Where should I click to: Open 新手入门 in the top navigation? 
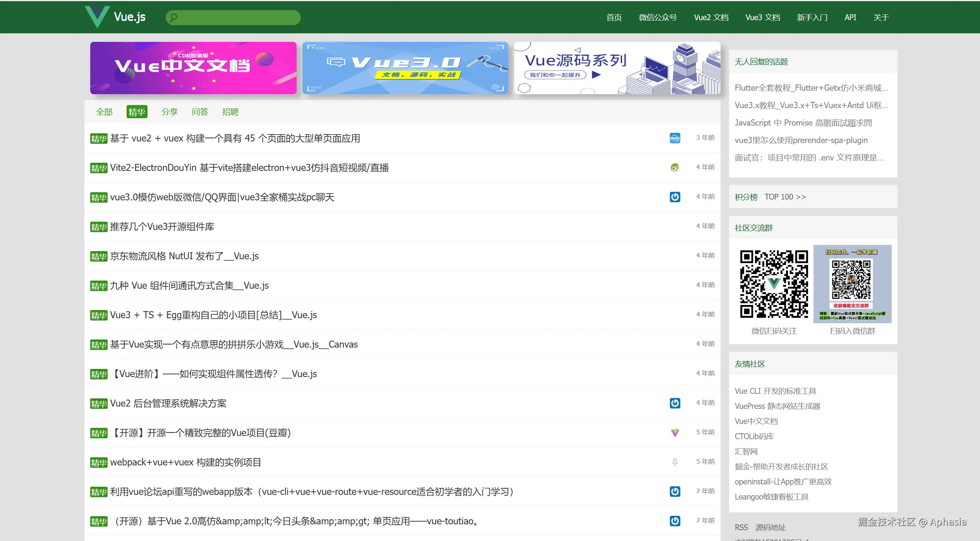(812, 17)
